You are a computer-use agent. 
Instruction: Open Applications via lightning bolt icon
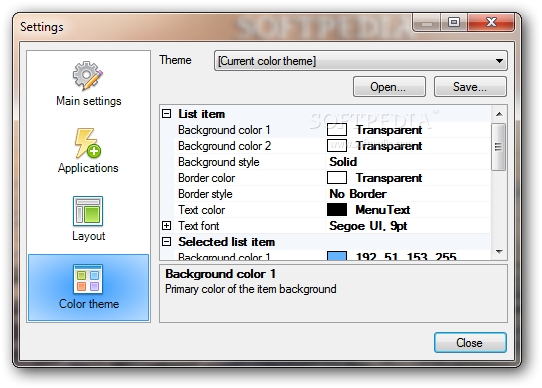(88, 143)
